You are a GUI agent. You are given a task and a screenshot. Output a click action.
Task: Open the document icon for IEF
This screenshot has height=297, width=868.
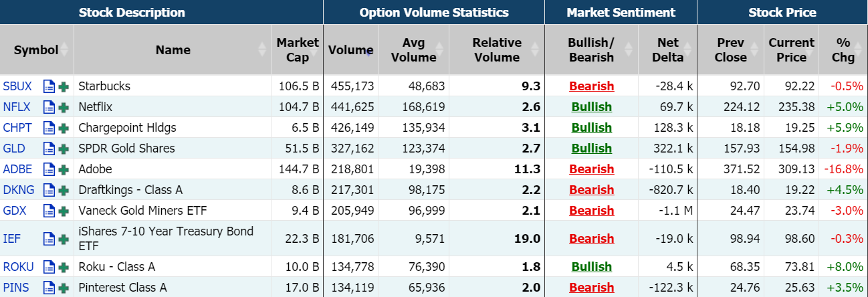coord(49,239)
